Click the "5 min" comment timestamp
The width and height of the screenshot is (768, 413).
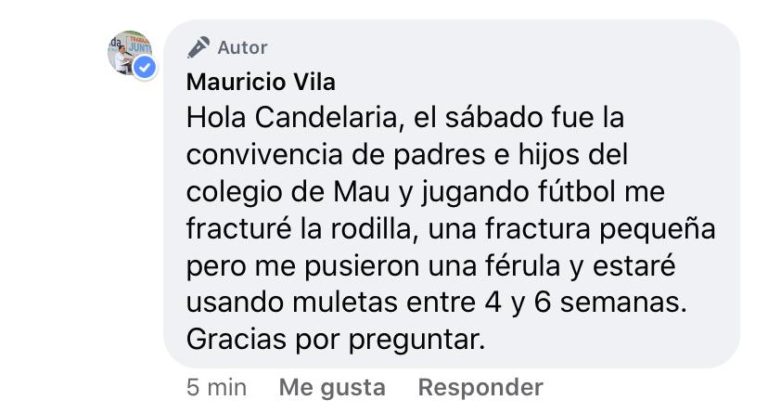pyautogui.click(x=216, y=387)
